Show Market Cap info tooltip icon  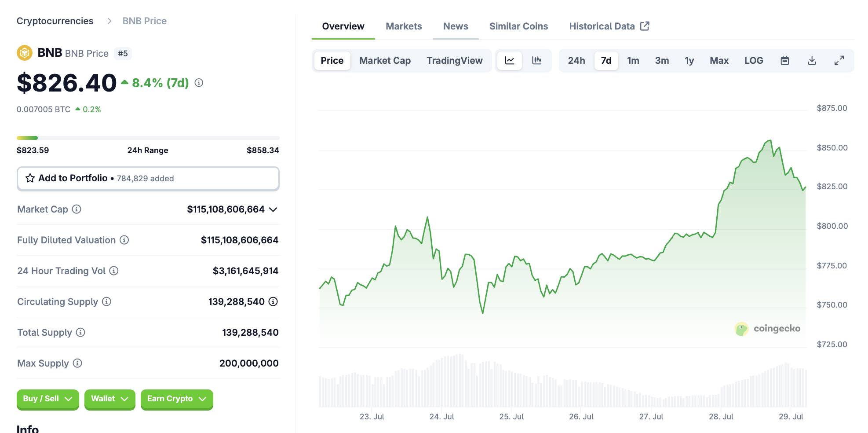[77, 209]
